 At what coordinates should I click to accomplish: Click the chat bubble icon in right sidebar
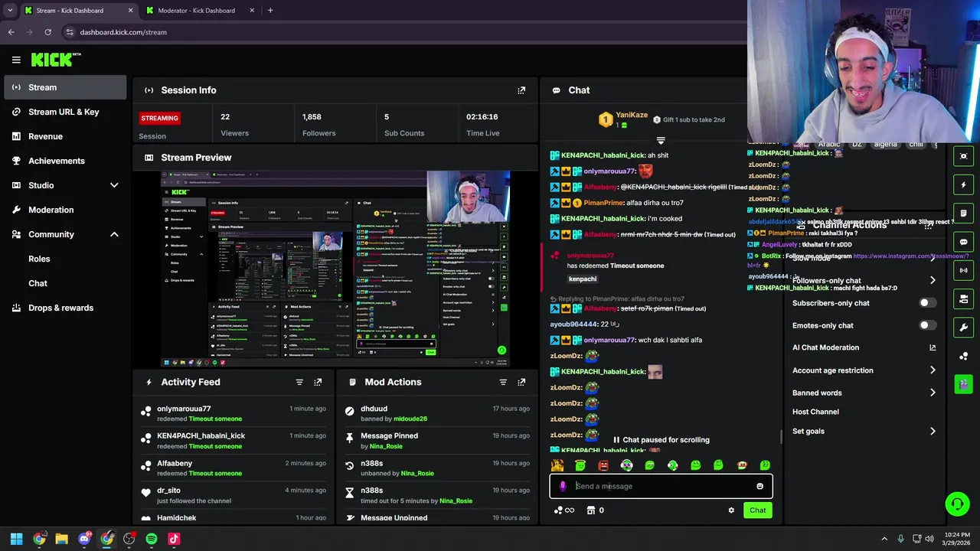pos(963,242)
